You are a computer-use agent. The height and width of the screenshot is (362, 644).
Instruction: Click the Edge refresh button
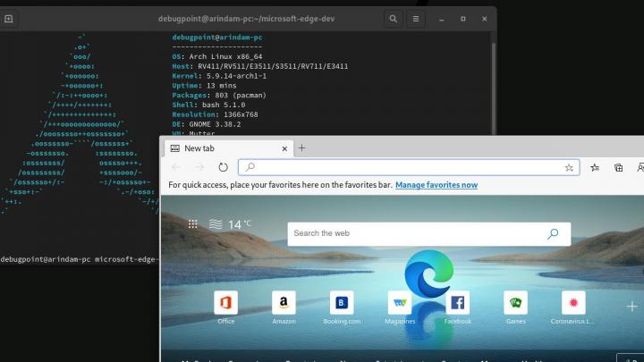coord(223,167)
